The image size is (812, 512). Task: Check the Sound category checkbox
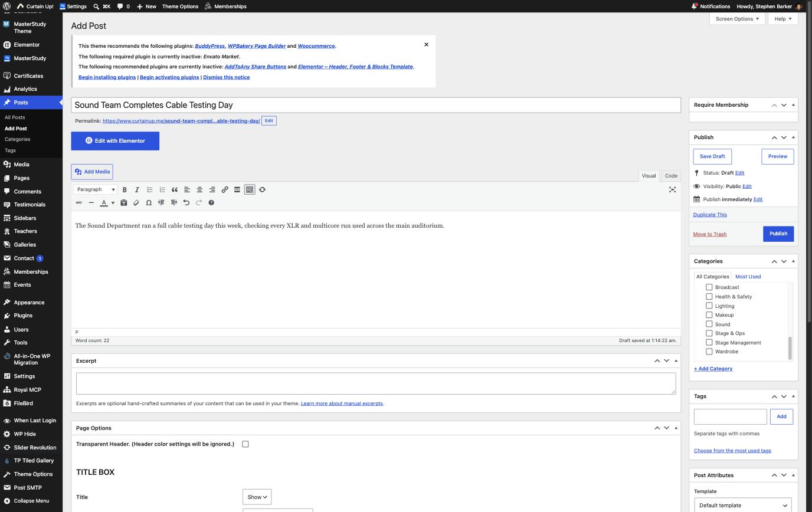[709, 324]
